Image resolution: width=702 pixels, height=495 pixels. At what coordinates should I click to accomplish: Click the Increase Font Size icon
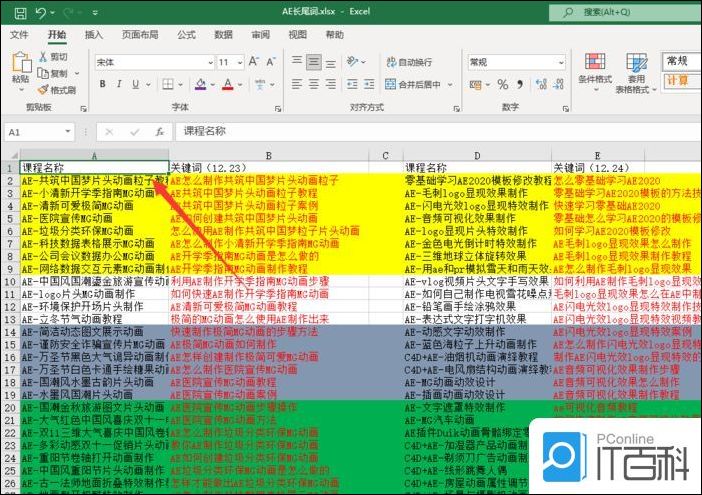coord(254,61)
